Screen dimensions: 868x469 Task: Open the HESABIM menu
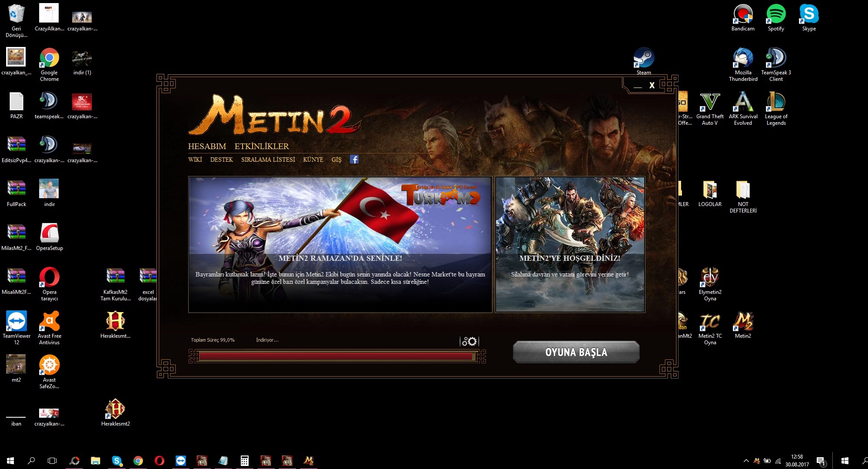click(207, 146)
